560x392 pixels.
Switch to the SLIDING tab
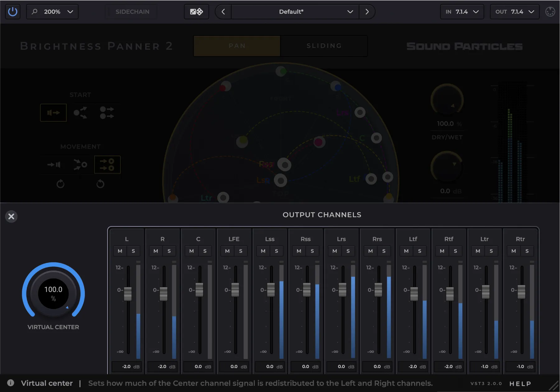point(324,46)
